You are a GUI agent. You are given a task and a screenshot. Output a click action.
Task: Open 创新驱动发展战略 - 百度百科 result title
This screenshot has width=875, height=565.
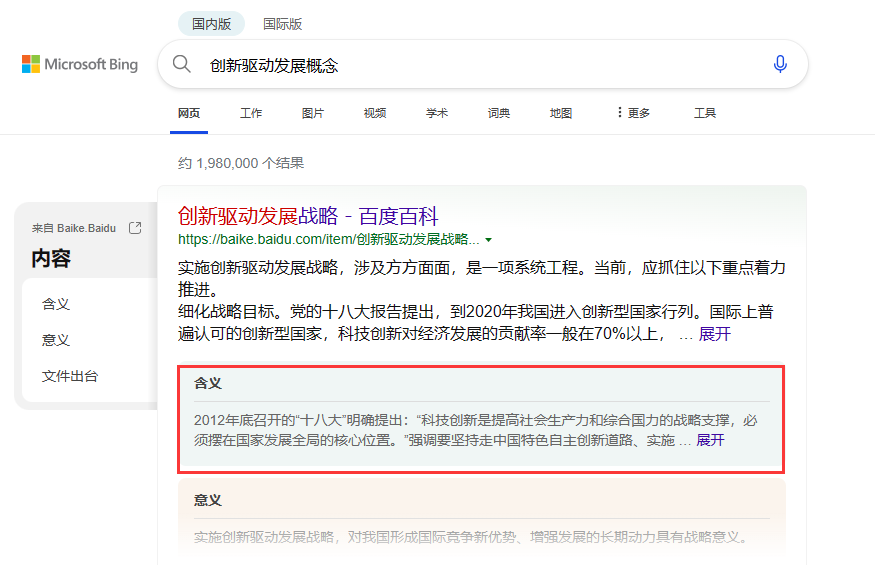pyautogui.click(x=308, y=216)
